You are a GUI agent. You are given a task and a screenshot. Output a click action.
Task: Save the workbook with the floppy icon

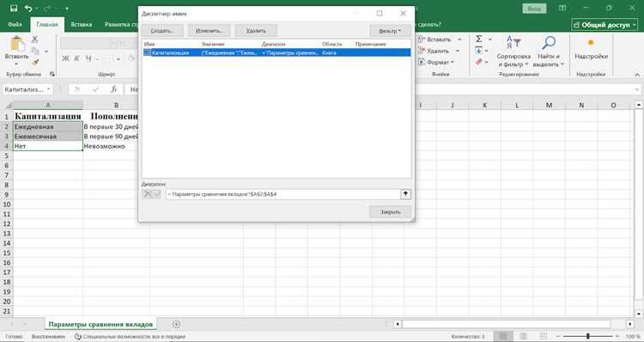[x=14, y=9]
